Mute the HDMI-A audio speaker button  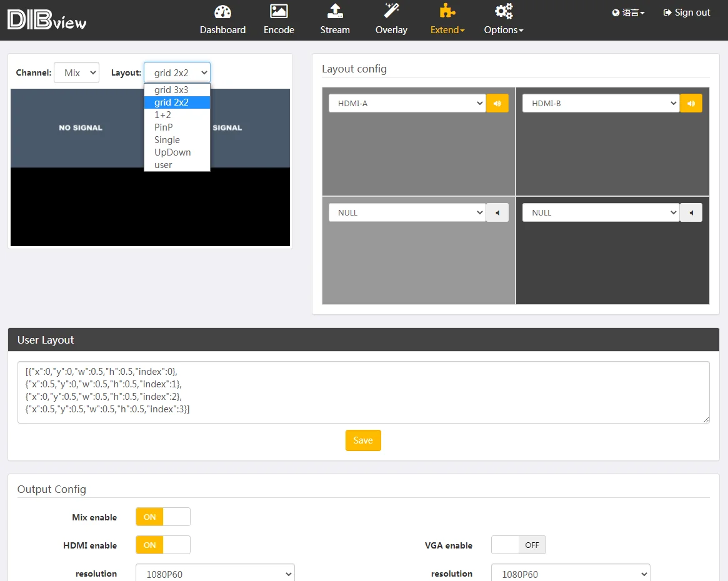point(497,104)
